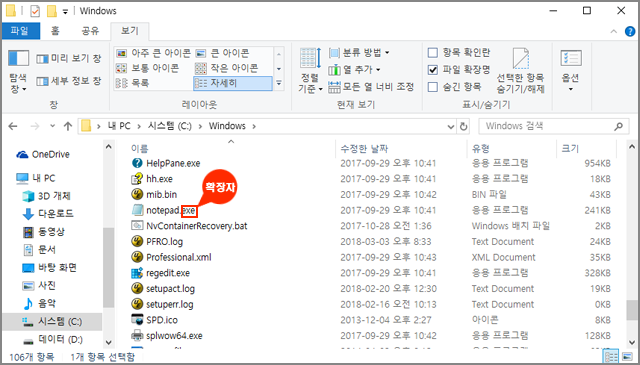Open 열 추가 add columns dropdown

coord(354,70)
